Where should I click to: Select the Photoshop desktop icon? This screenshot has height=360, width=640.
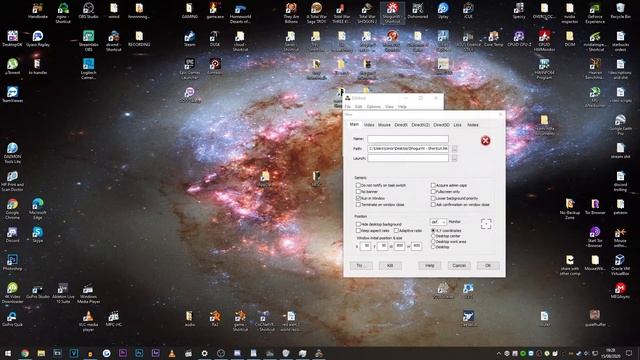tap(12, 262)
